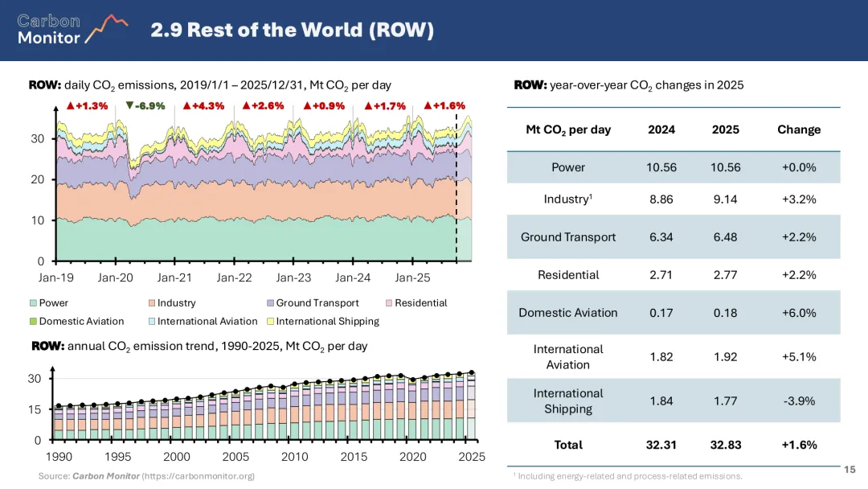
Task: Click the International Shipping change '-3.9%'
Action: pos(799,401)
